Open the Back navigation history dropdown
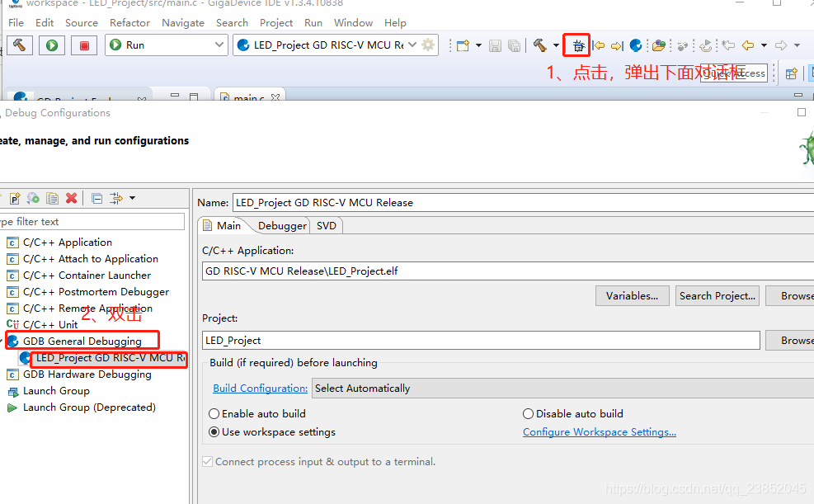This screenshot has width=814, height=504. tap(764, 45)
